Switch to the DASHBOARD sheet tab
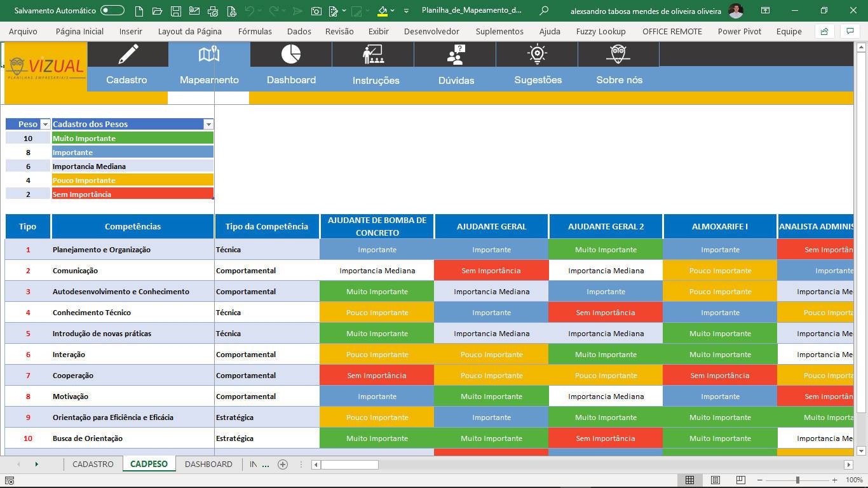 (208, 464)
